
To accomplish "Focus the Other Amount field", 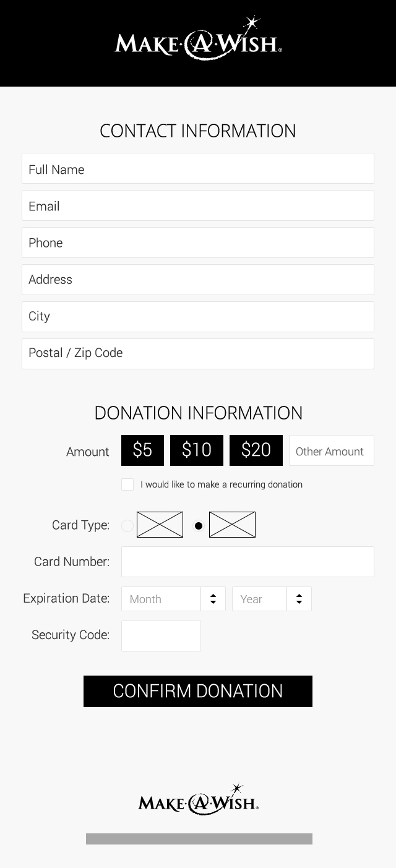I will tap(332, 450).
